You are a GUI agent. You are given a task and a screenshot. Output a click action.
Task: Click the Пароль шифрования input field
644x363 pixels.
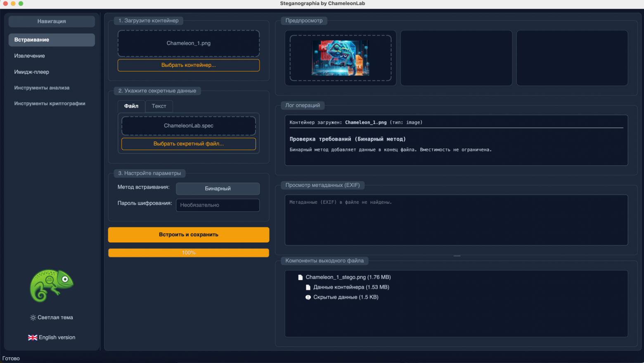point(218,205)
